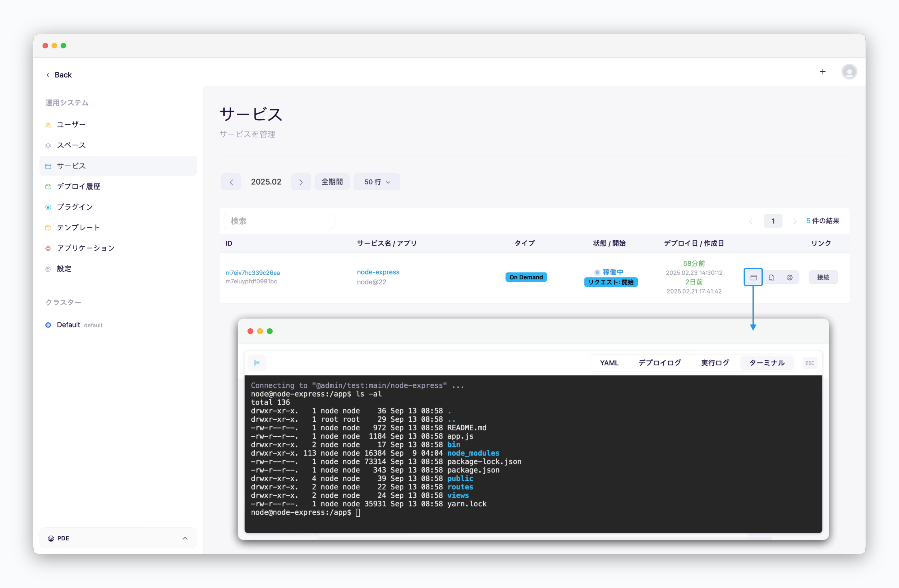Click the 58分前 deploy time text
Viewport: 899px width, 588px height.
coord(694,264)
